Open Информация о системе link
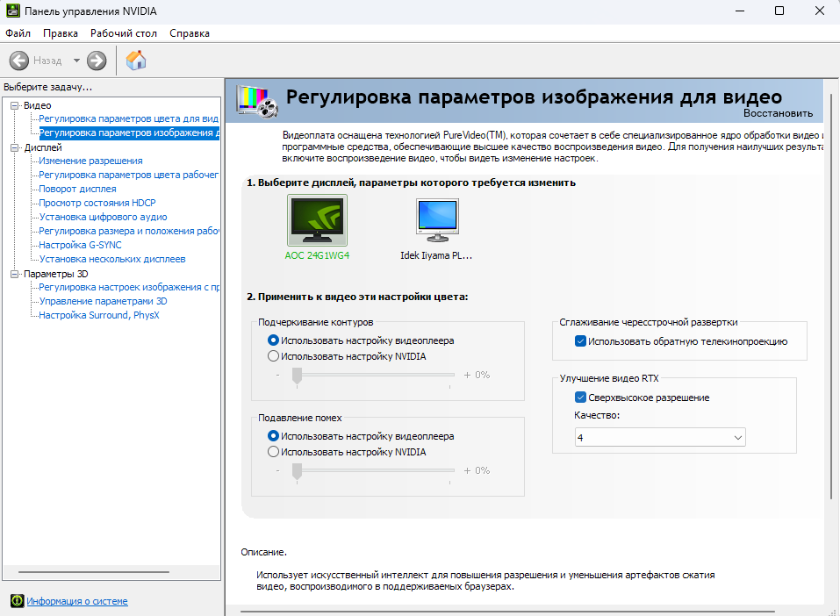The image size is (840, 616). tap(77, 601)
